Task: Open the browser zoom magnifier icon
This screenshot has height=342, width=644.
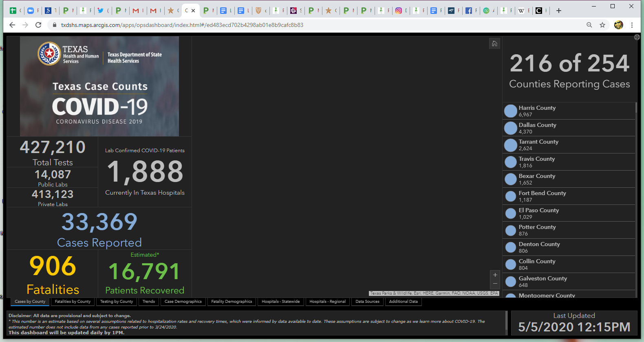Action: (589, 25)
